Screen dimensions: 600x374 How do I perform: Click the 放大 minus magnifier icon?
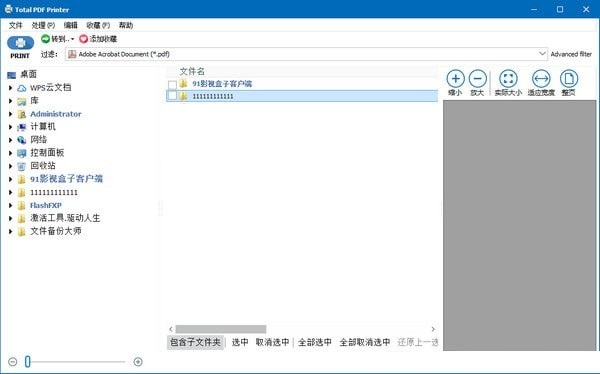[x=478, y=79]
